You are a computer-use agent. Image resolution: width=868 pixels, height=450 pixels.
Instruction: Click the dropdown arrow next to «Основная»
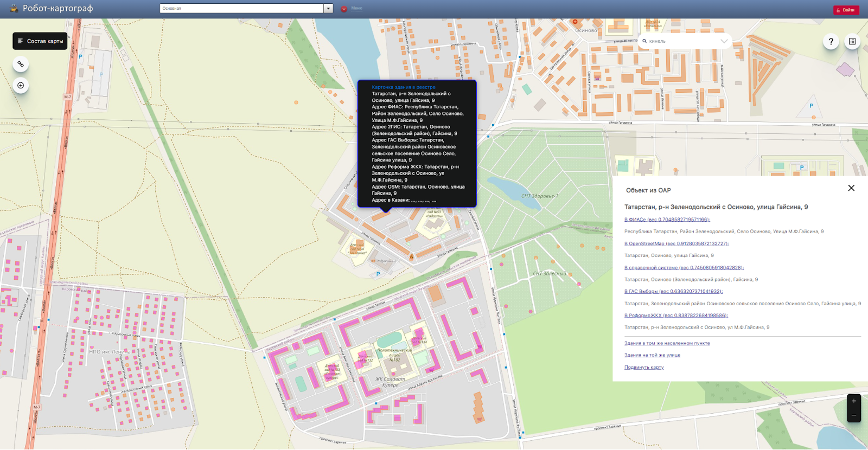[x=328, y=8]
